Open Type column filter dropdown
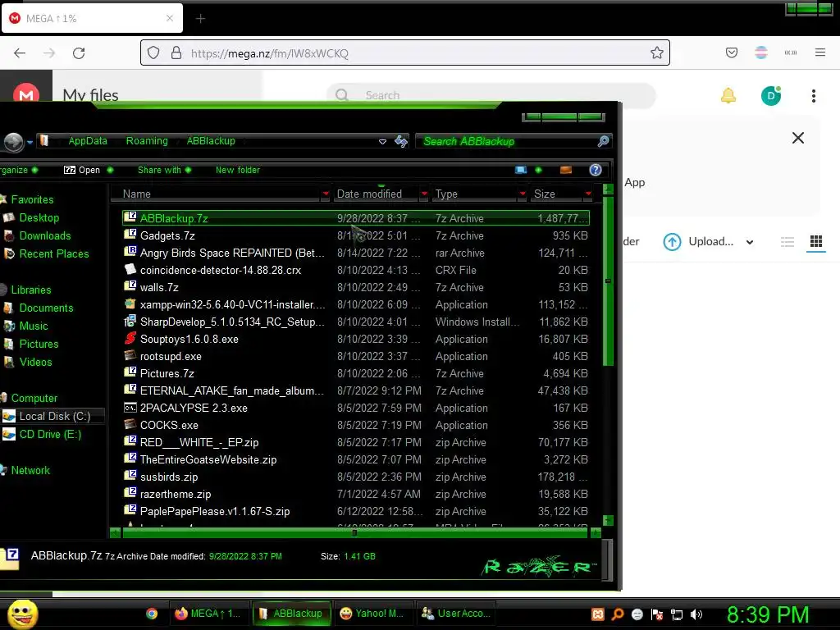Viewport: 840px width, 630px height. (523, 194)
